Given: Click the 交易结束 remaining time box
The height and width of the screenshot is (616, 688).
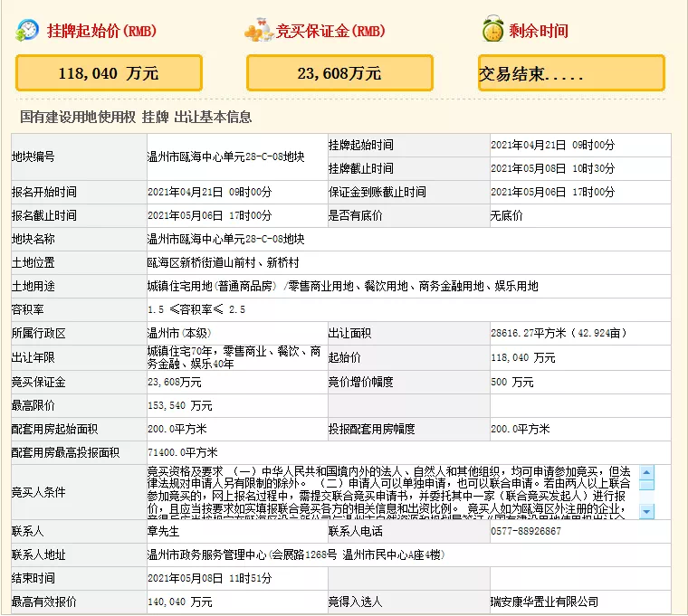Looking at the screenshot, I should [571, 73].
